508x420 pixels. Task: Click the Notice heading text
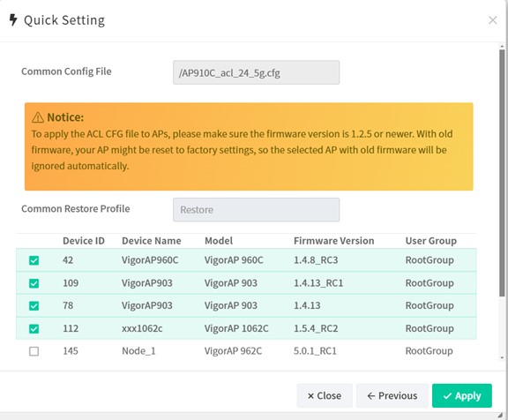(65, 117)
